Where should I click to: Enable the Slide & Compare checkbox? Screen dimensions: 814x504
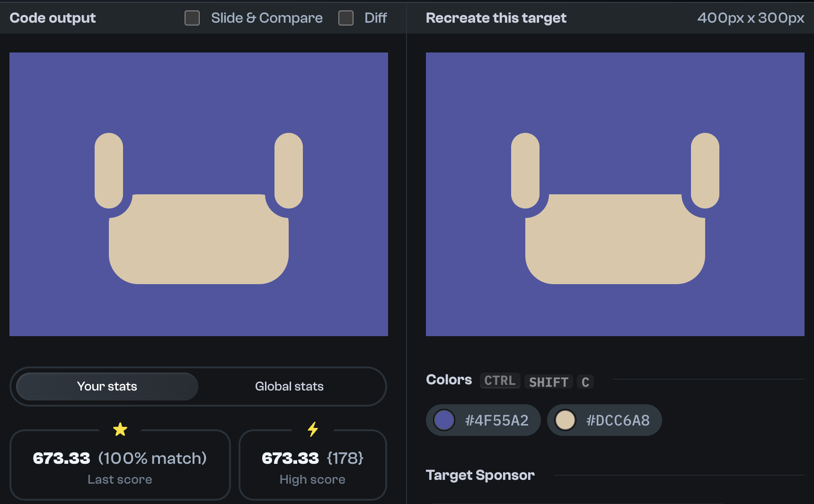tap(192, 17)
